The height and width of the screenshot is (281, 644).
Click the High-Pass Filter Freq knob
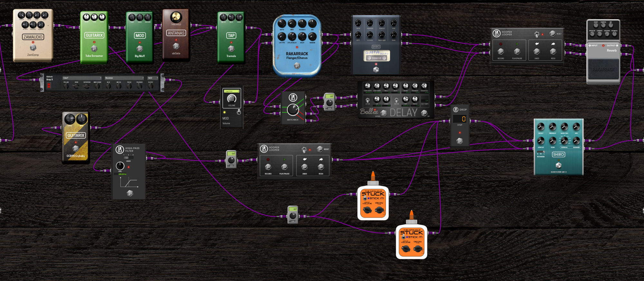tap(120, 166)
